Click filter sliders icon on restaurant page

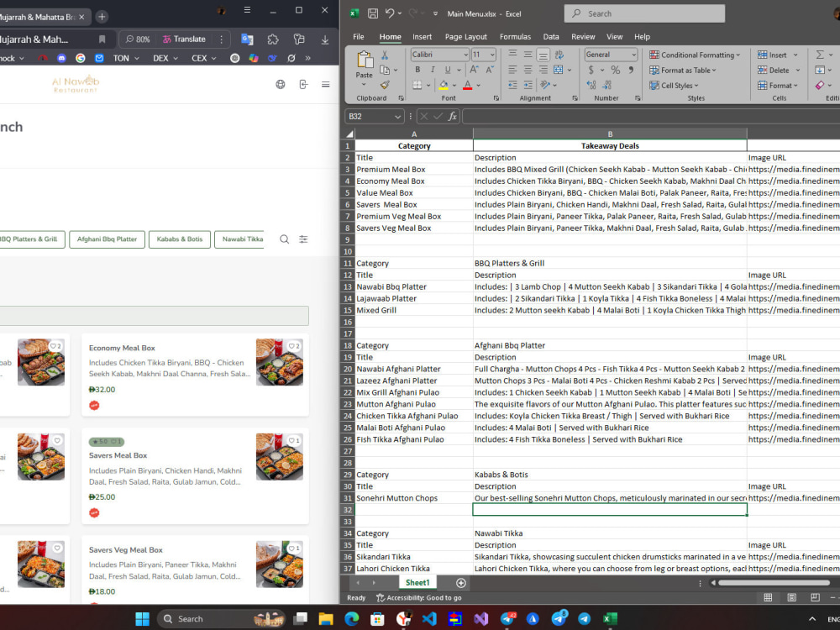[303, 239]
